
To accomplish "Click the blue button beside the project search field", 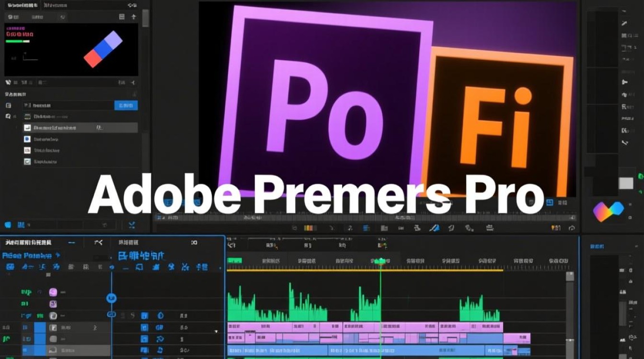I will (x=126, y=105).
